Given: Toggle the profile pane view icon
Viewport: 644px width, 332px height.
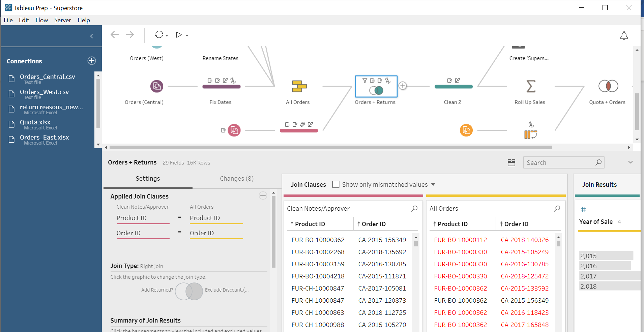Looking at the screenshot, I should point(511,163).
